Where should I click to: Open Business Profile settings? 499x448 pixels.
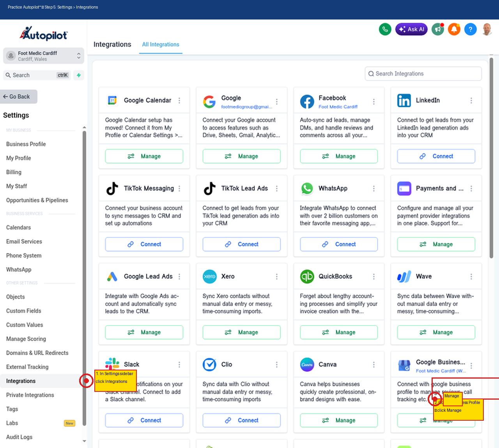[26, 144]
